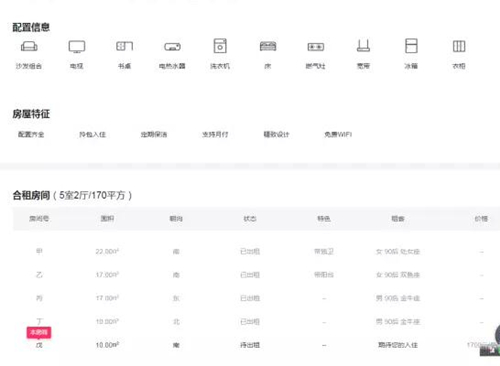Click the washing machine (洗衣机) icon
Image resolution: width=500 pixels, height=366 pixels.
220,46
